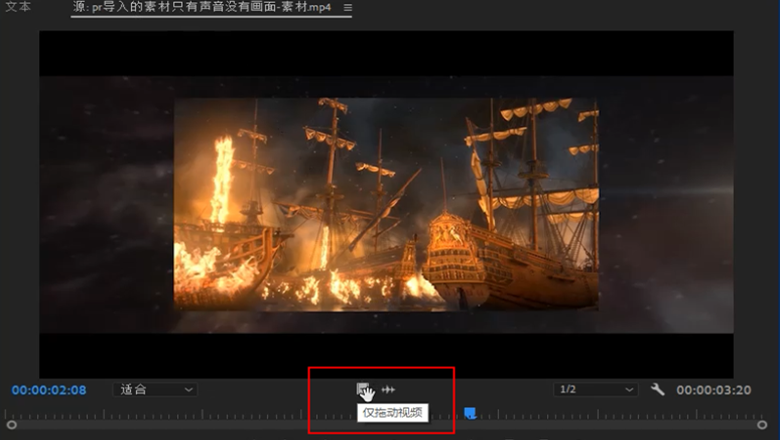Image resolution: width=780 pixels, height=440 pixels.
Task: Click the duration timecode 00:00:03:20
Action: 713,390
